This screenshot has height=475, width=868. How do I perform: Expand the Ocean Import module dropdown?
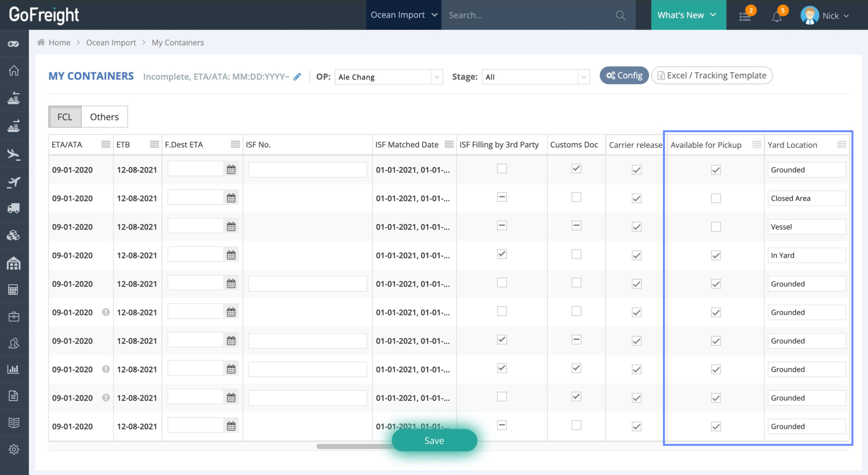click(x=403, y=15)
